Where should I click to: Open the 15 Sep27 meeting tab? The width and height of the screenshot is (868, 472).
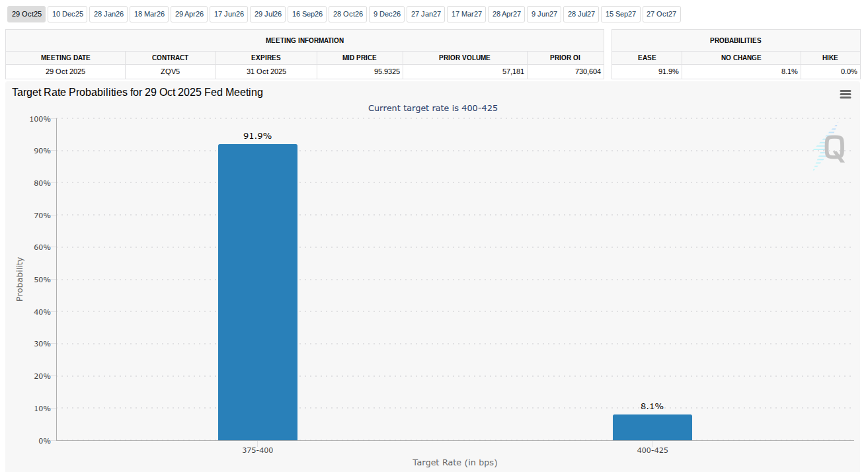[621, 14]
